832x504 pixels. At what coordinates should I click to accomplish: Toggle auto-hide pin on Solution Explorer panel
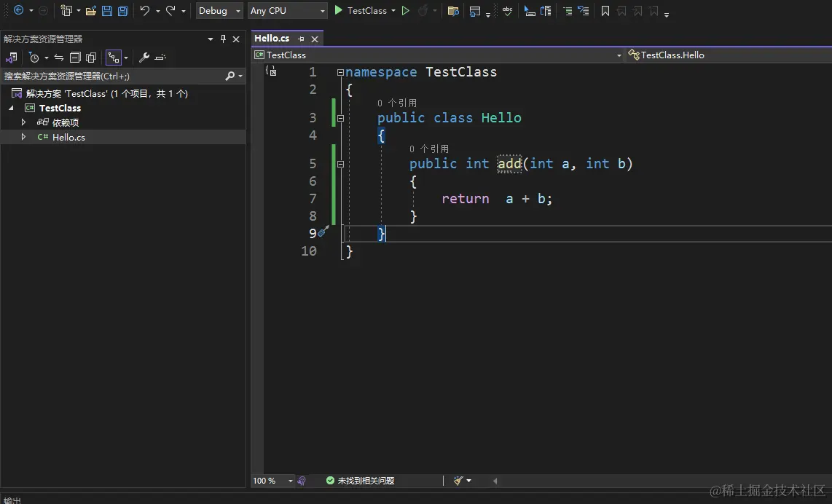pyautogui.click(x=223, y=39)
